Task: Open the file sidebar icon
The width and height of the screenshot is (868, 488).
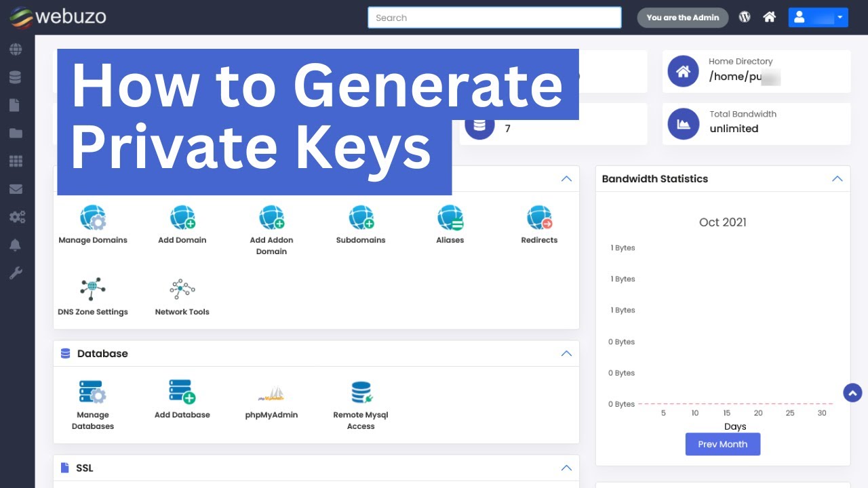Action: click(16, 105)
